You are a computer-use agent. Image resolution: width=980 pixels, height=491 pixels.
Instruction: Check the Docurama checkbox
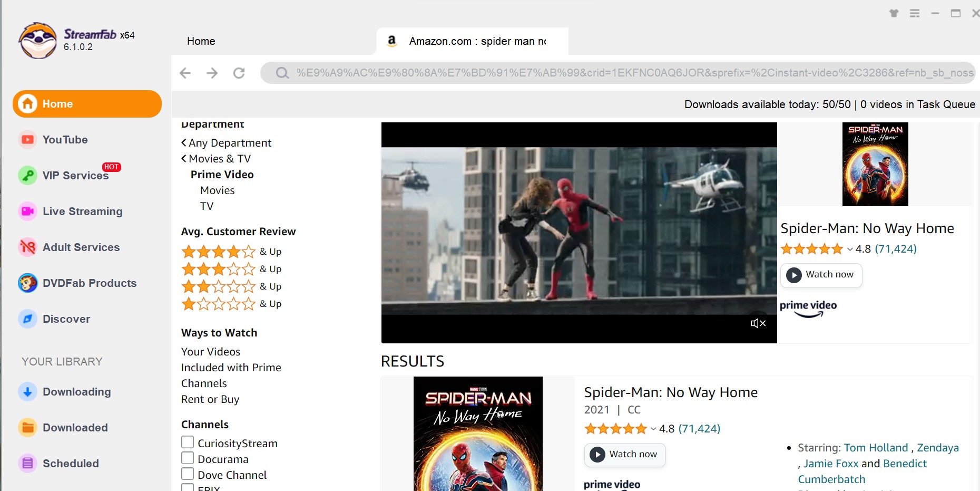point(188,458)
